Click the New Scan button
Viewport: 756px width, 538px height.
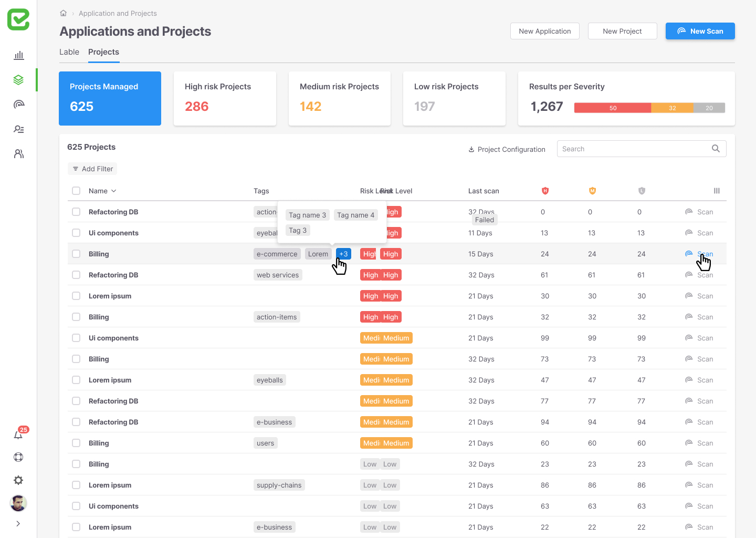700,31
